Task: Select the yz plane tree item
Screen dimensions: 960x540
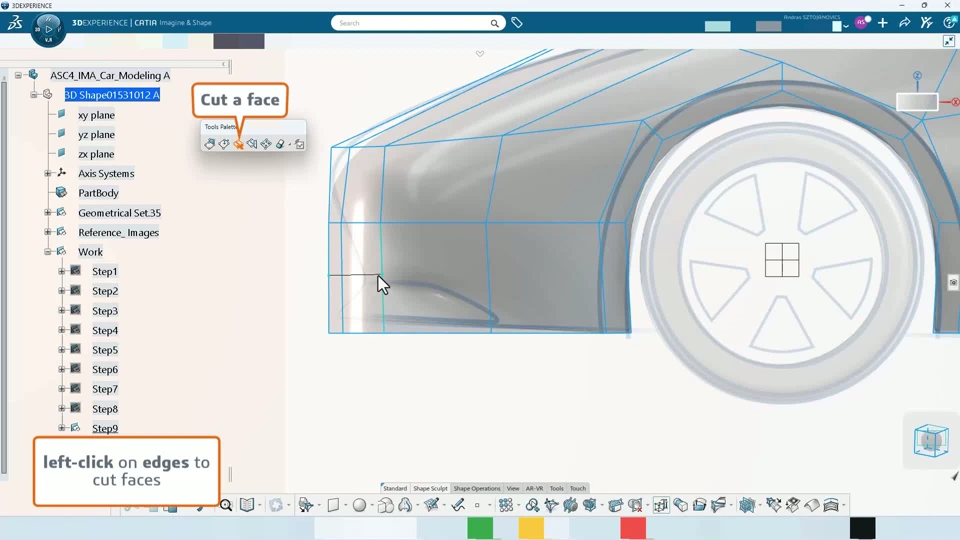Action: click(96, 135)
